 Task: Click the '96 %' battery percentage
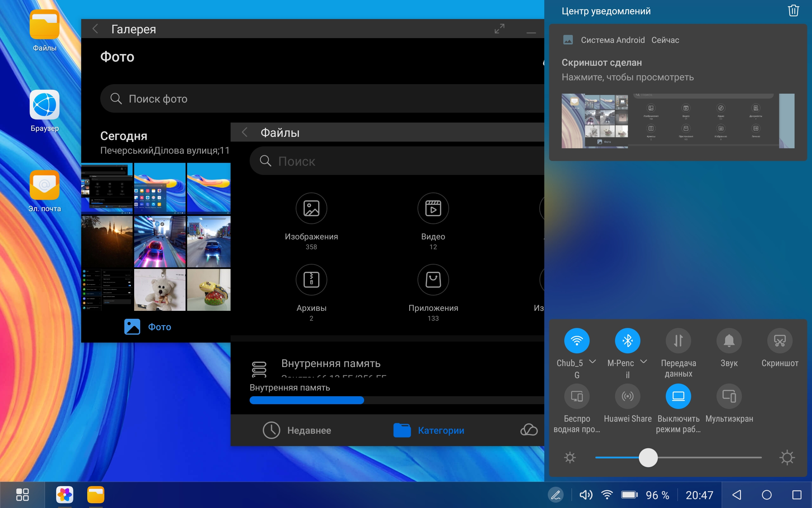[657, 495]
